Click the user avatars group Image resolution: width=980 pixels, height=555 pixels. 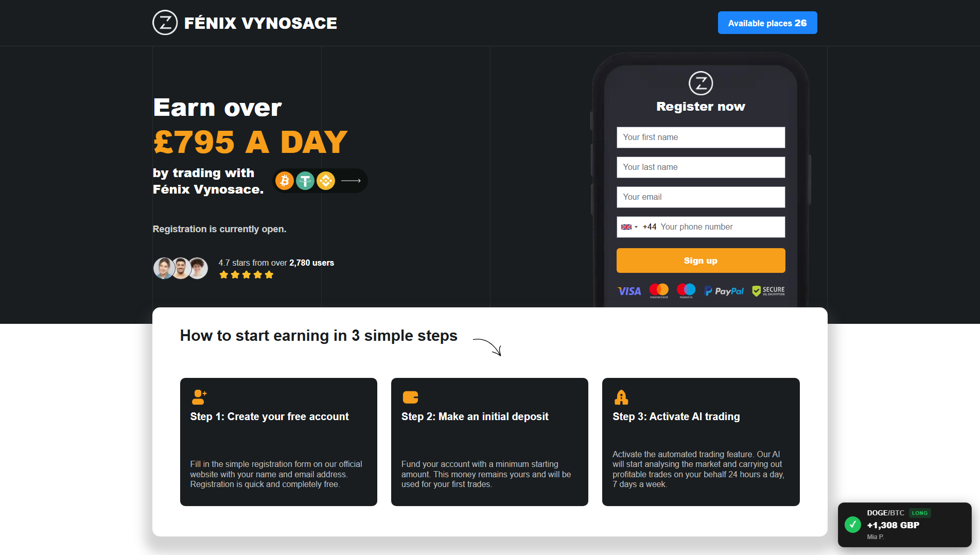181,268
